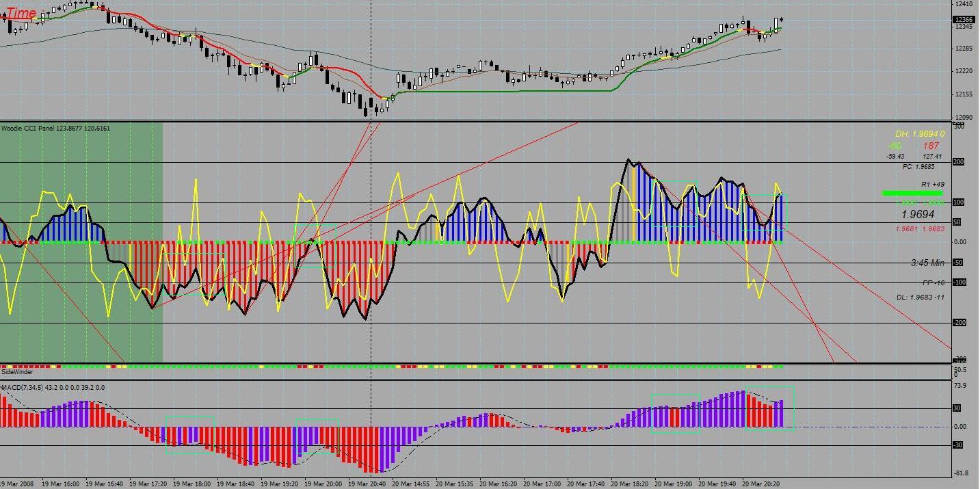
Task: Click the '20 Mar 20:20' time axis label
Action: coord(760,484)
